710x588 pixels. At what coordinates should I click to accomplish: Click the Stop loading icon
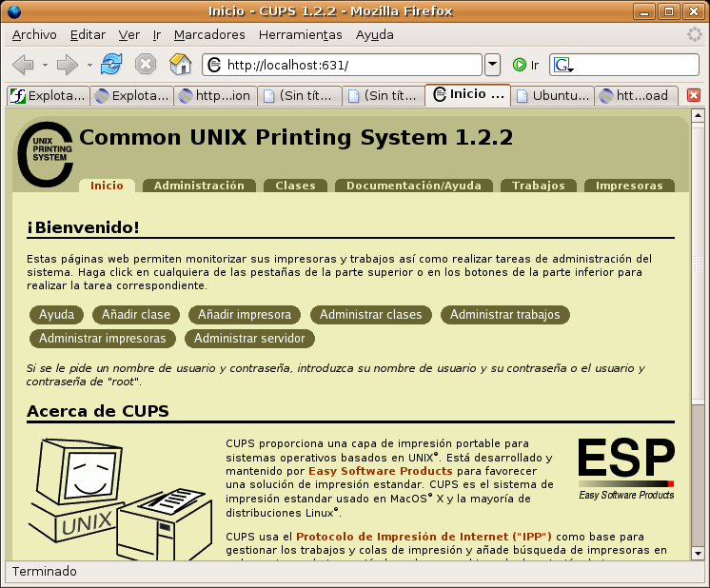coord(145,65)
